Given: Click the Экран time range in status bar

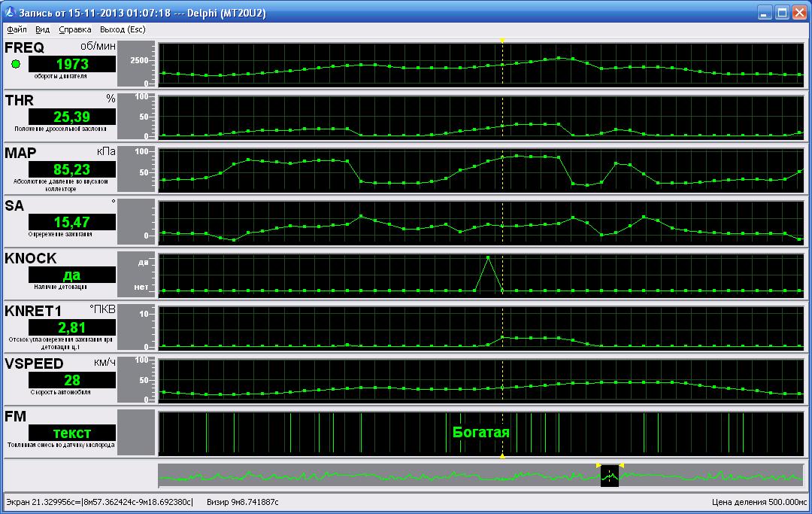Looking at the screenshot, I should pos(99,502).
